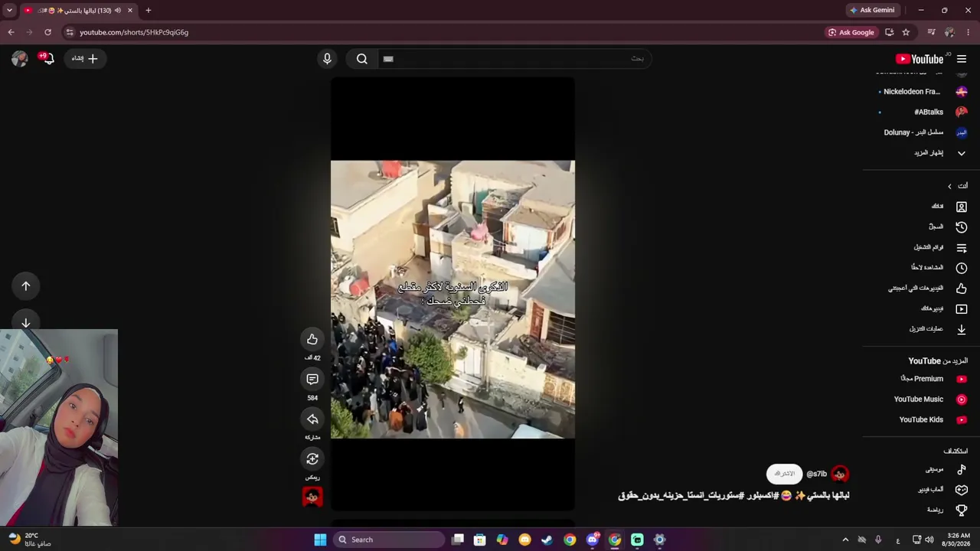980x551 pixels.
Task: Open install app icon in address bar
Action: [889, 32]
